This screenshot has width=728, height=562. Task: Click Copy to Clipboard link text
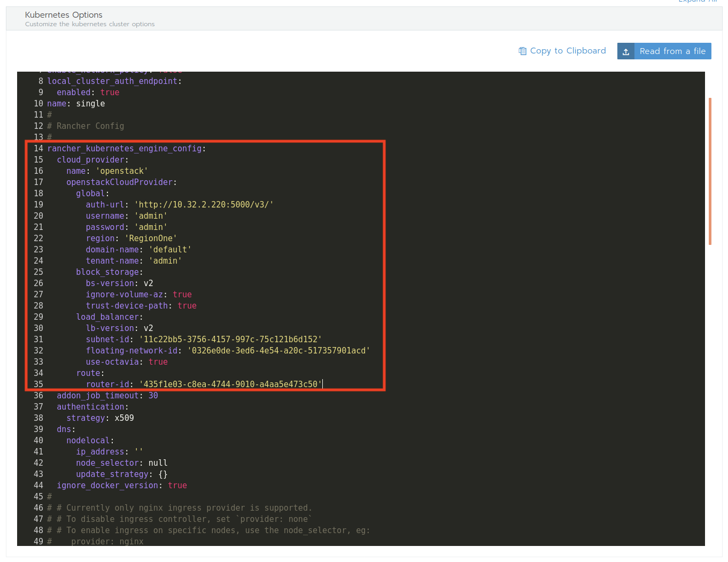[x=568, y=51]
